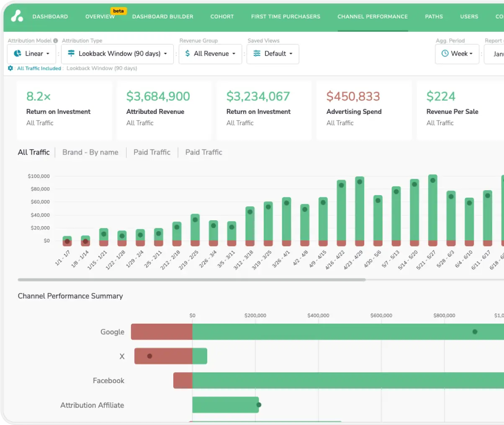This screenshot has width=504, height=425.
Task: Expand the Lookback Window (90 days) dropdown
Action: [118, 54]
